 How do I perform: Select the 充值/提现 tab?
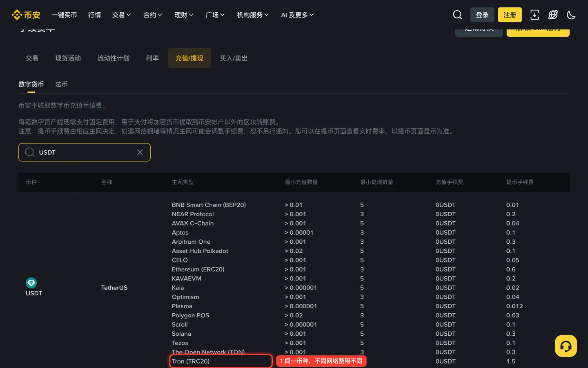(189, 58)
